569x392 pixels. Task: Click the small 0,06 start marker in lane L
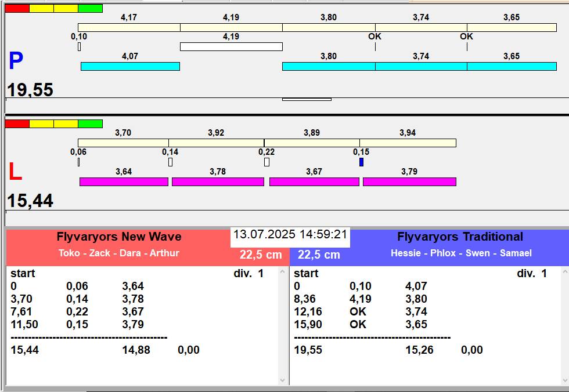(79, 162)
